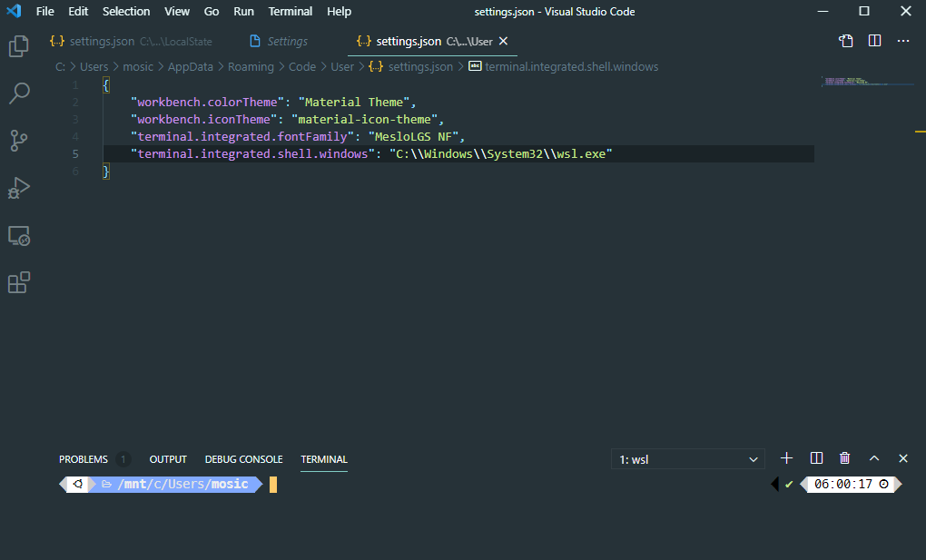Click the wsl.exe path value
Viewport: 926px width, 560px height.
[501, 153]
